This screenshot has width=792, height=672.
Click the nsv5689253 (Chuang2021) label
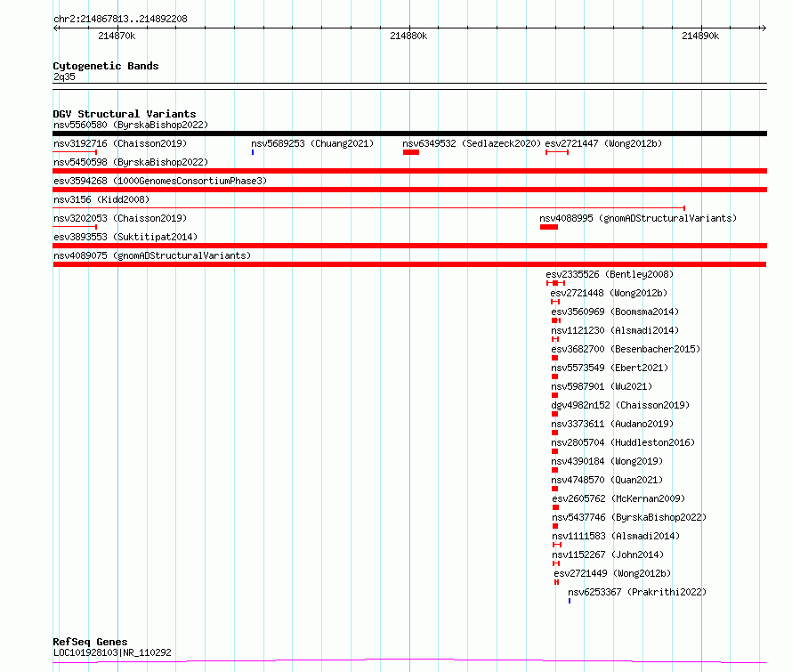point(312,143)
